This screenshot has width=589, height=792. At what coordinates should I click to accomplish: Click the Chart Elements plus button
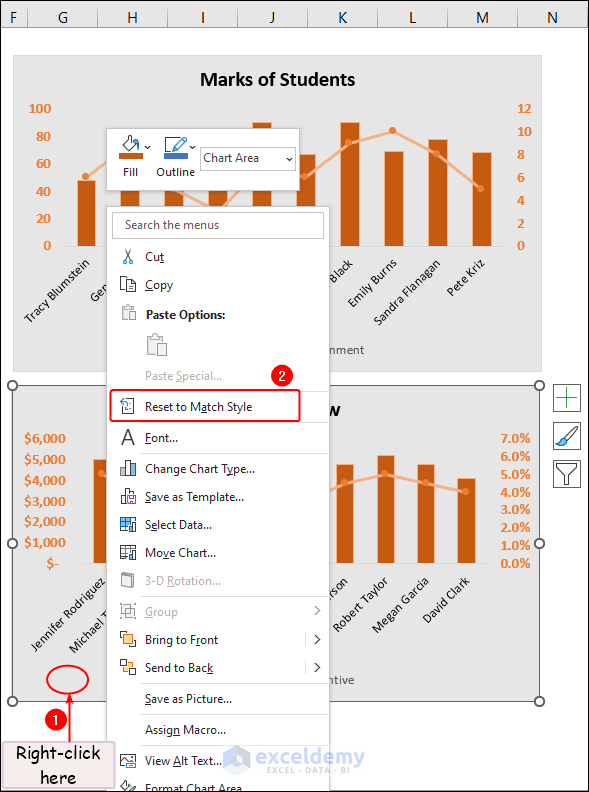coord(567,398)
